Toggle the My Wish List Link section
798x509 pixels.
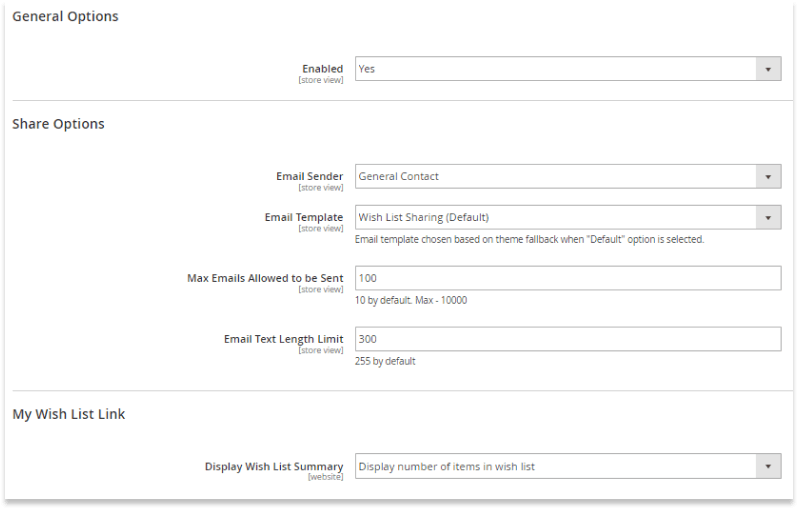pyautogui.click(x=69, y=414)
